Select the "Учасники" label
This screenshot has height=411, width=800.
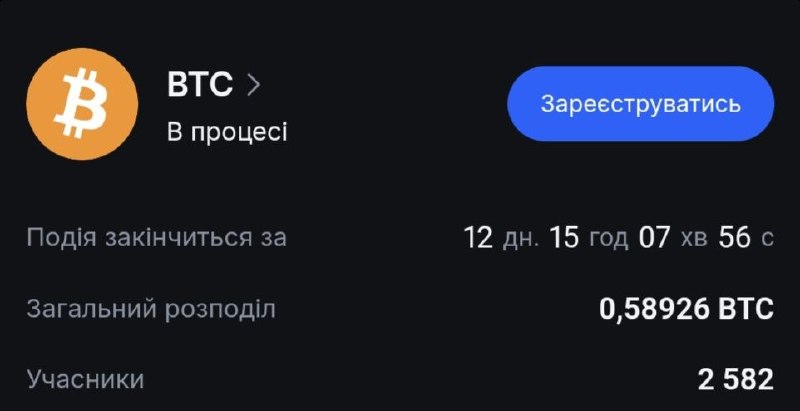pyautogui.click(x=85, y=380)
